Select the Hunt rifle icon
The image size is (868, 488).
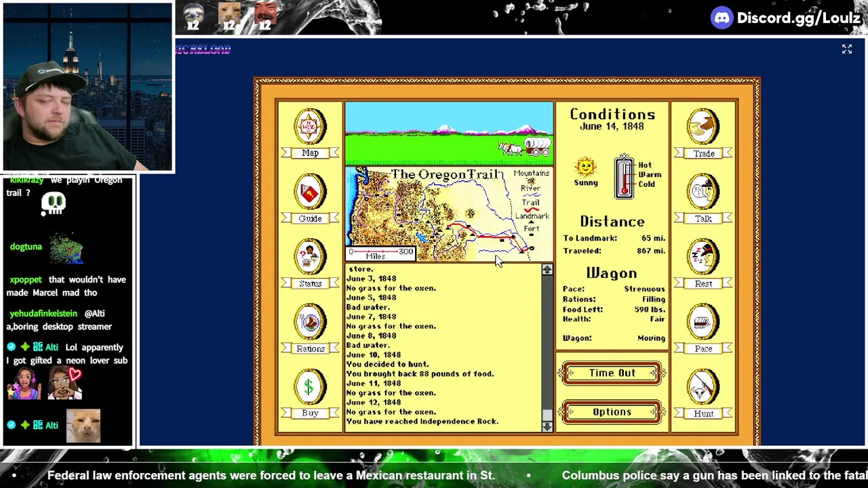tap(703, 386)
